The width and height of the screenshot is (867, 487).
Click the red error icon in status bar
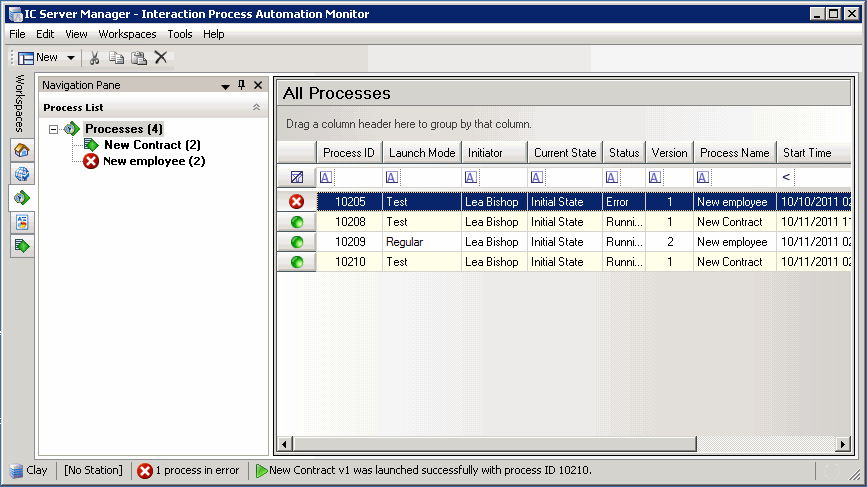145,470
